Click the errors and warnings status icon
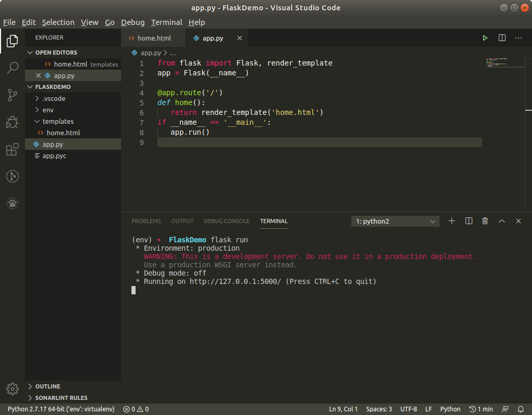 (x=136, y=409)
